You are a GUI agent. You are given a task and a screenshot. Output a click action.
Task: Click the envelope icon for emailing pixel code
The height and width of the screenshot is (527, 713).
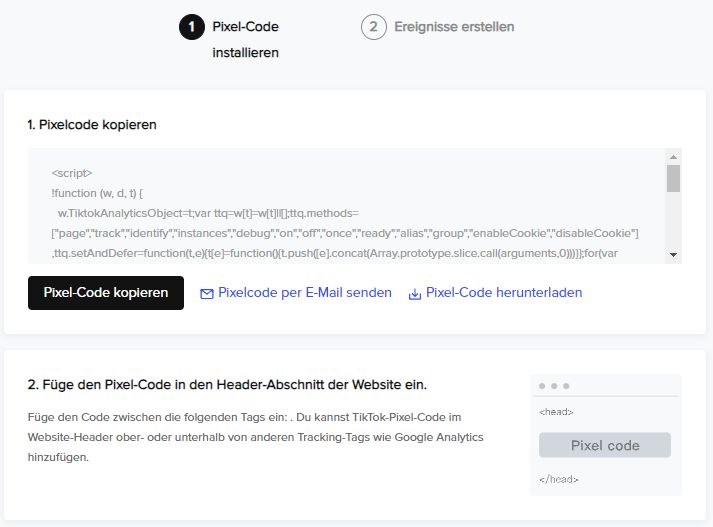207,294
